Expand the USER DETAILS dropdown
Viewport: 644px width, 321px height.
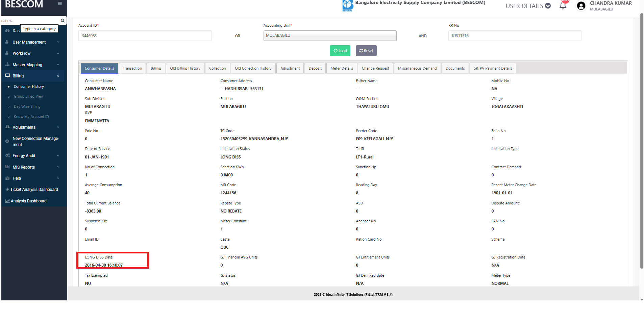(x=528, y=6)
